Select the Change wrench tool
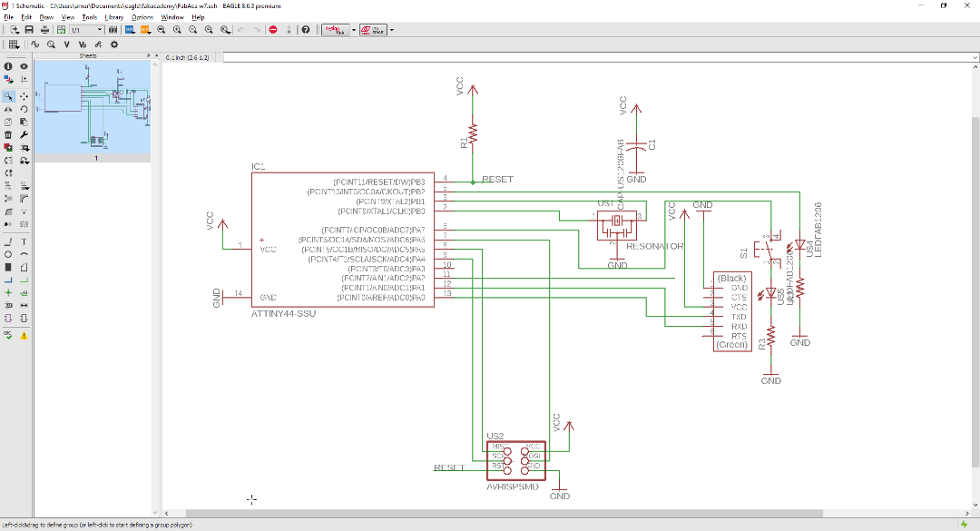 click(x=24, y=134)
